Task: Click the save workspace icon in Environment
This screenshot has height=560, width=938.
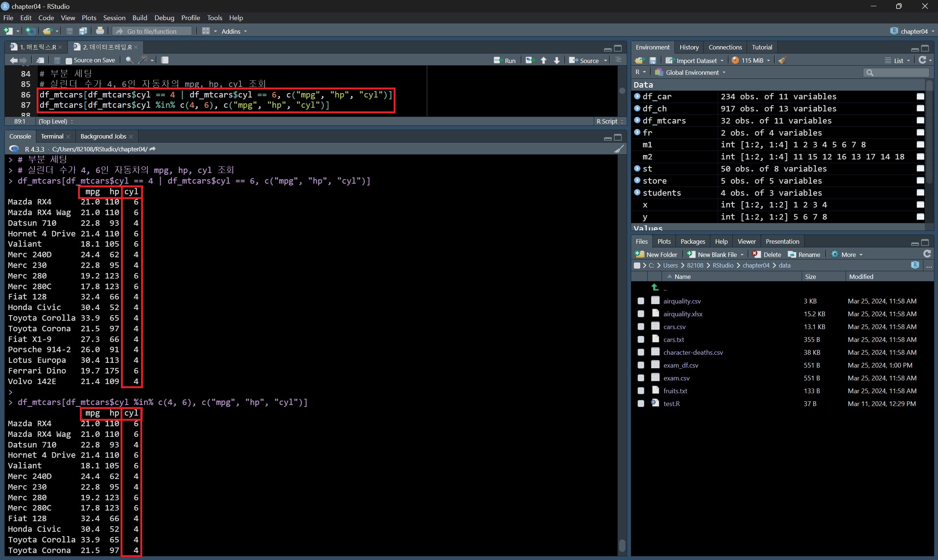Action: tap(653, 60)
